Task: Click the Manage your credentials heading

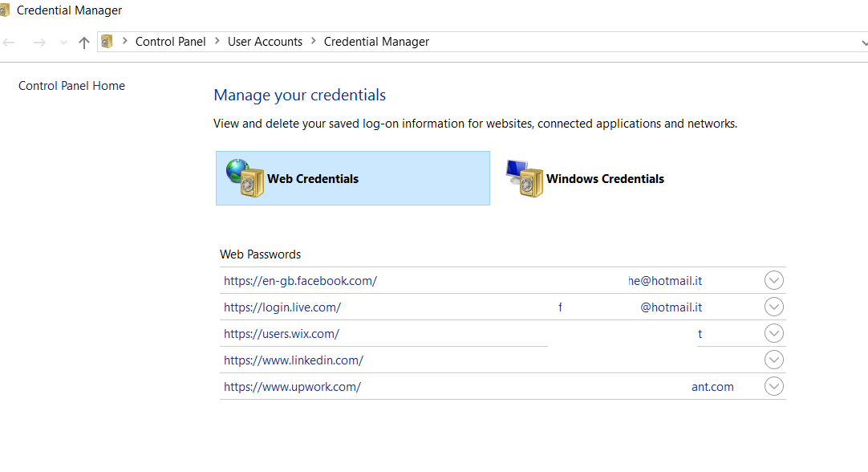Action: tap(299, 96)
